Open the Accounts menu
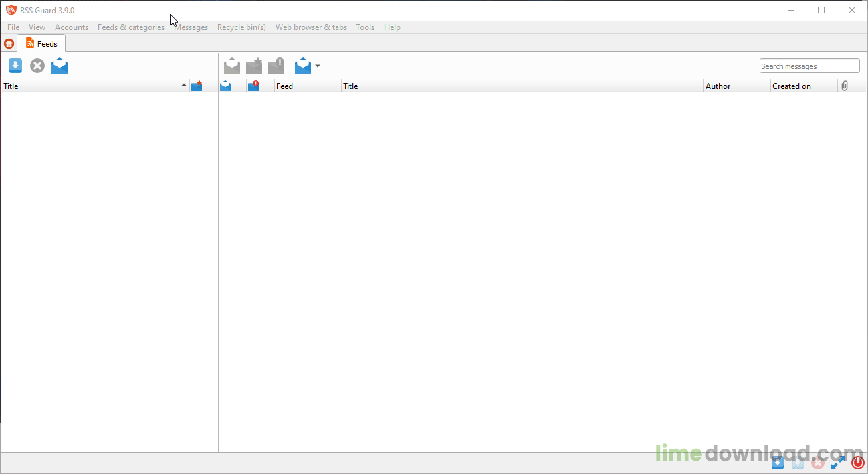This screenshot has width=868, height=474. click(72, 27)
